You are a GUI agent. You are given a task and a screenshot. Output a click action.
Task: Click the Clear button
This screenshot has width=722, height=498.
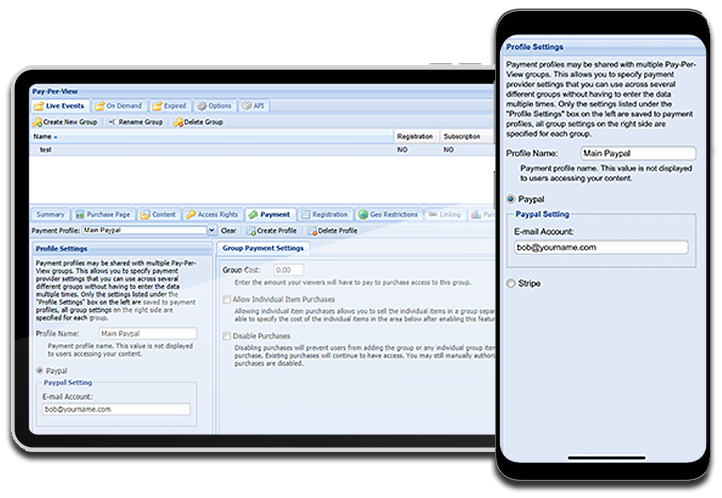point(228,231)
